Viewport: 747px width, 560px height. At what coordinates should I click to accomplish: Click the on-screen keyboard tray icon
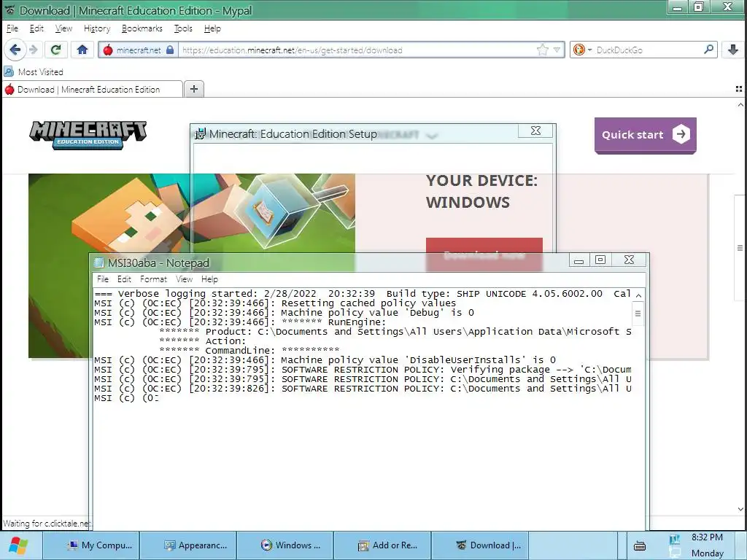[640, 545]
